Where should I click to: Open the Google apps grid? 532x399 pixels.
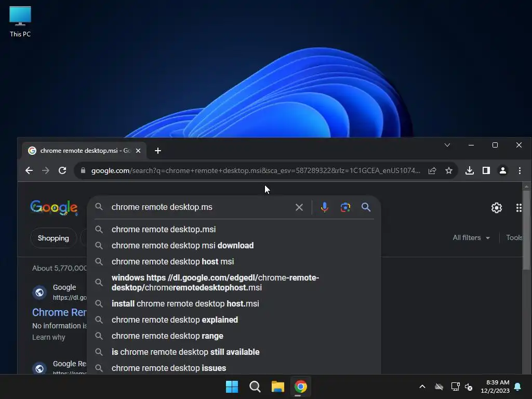pos(519,208)
